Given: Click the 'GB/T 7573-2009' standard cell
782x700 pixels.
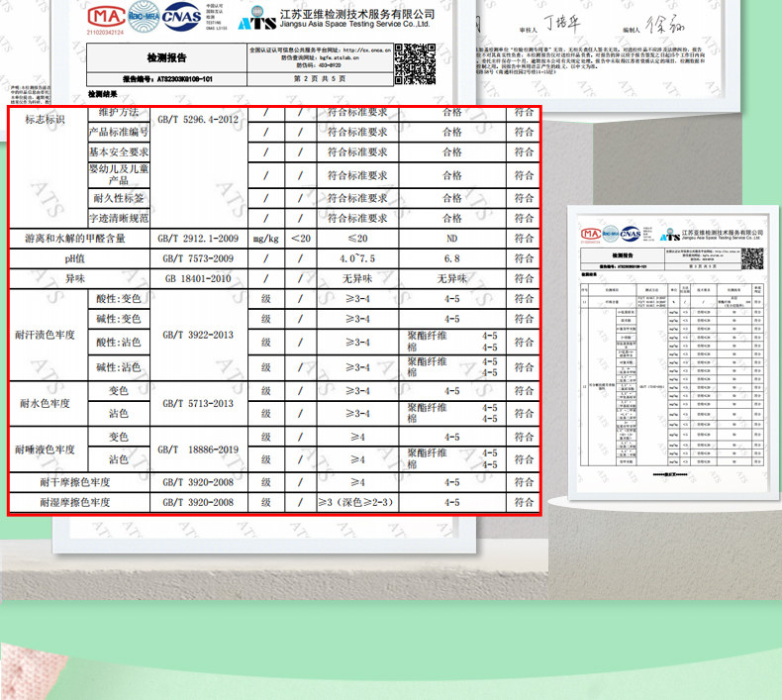Looking at the screenshot, I should tap(198, 258).
